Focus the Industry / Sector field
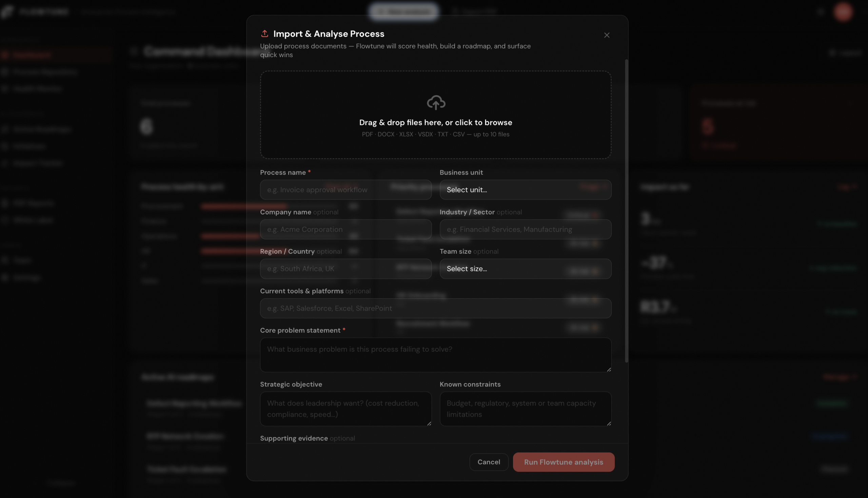 pyautogui.click(x=526, y=229)
